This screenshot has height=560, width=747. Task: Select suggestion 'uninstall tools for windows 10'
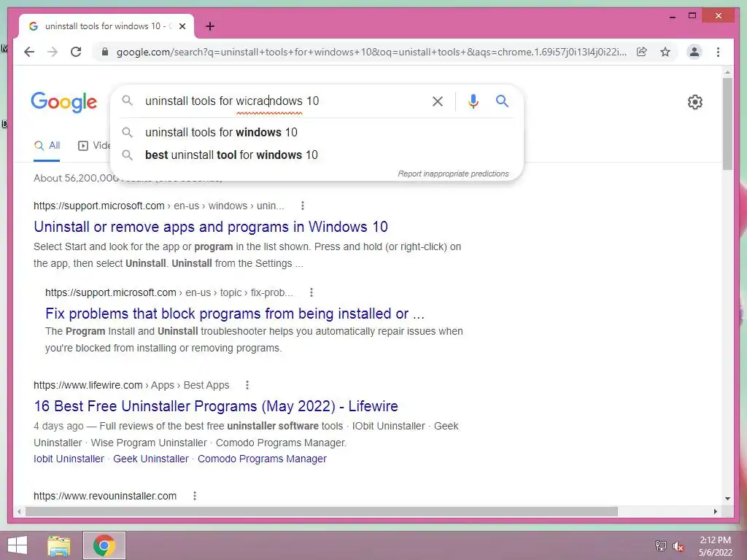pyautogui.click(x=317, y=133)
